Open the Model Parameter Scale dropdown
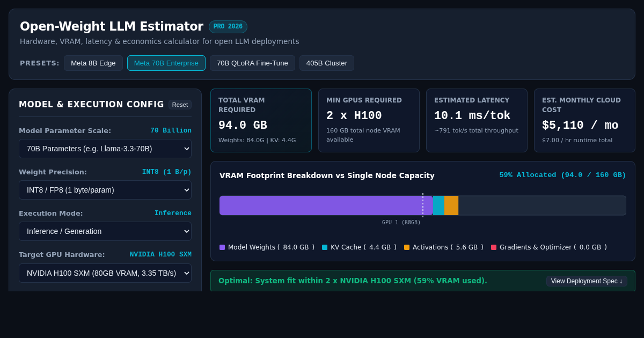The width and height of the screenshot is (644, 338). click(105, 149)
